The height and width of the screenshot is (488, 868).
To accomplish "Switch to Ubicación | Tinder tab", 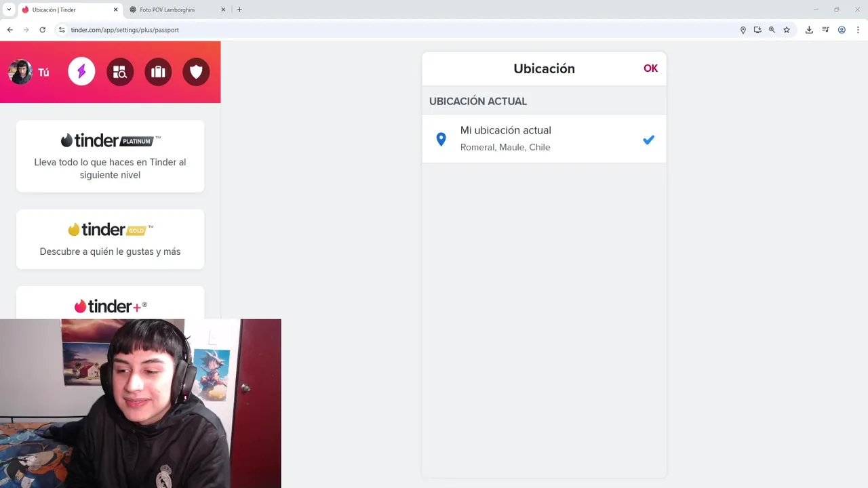I will point(71,9).
